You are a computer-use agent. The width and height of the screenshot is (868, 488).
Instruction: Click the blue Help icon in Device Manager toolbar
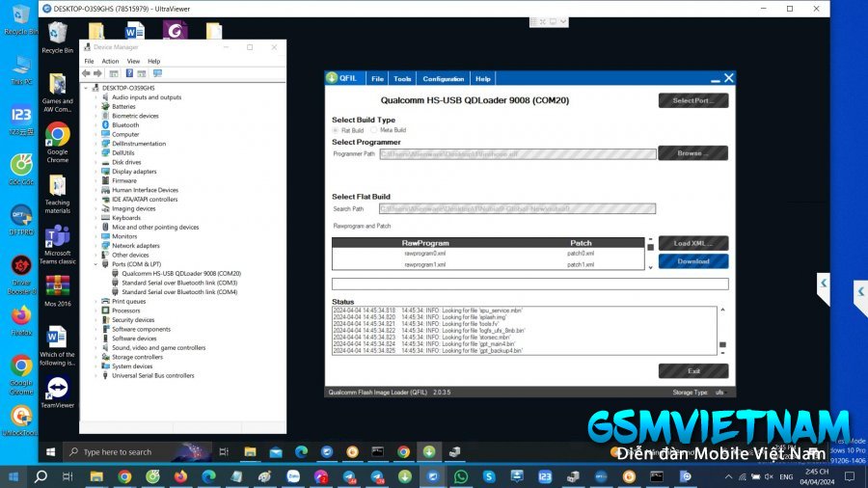tap(129, 73)
